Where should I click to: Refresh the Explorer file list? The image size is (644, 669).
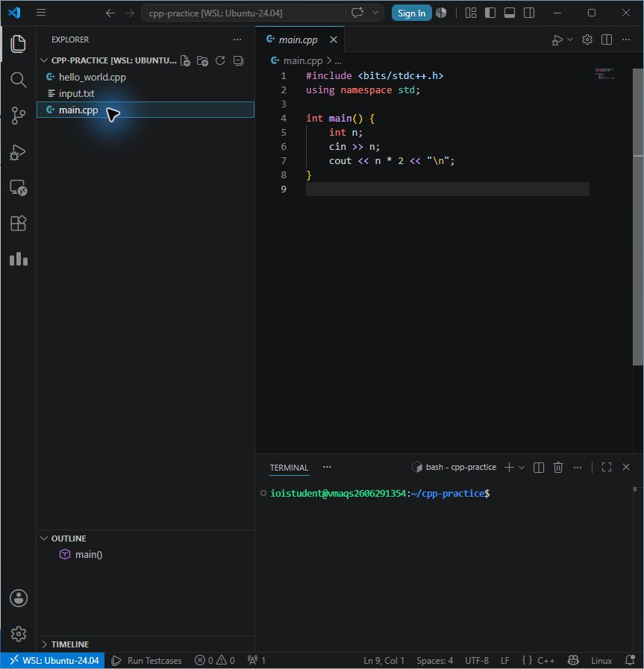coord(220,60)
